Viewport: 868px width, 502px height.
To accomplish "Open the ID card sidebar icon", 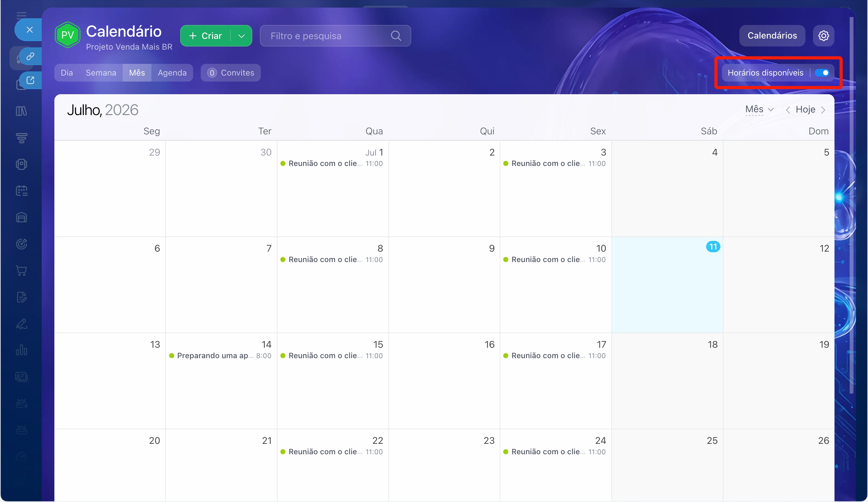I will pyautogui.click(x=21, y=376).
